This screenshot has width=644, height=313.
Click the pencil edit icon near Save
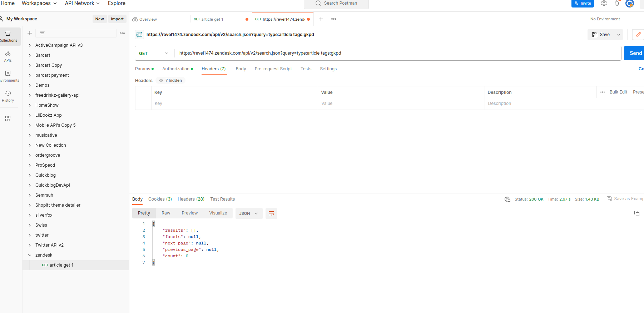pos(638,35)
